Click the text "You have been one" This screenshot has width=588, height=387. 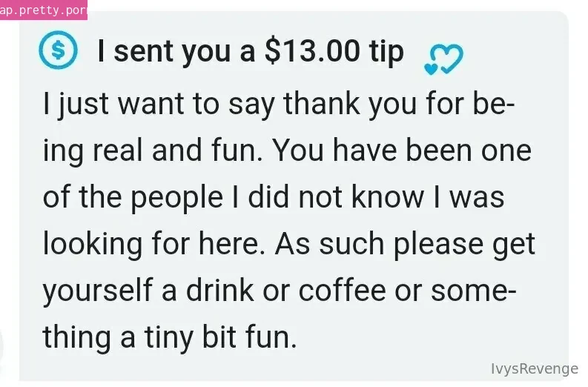tap(402, 150)
